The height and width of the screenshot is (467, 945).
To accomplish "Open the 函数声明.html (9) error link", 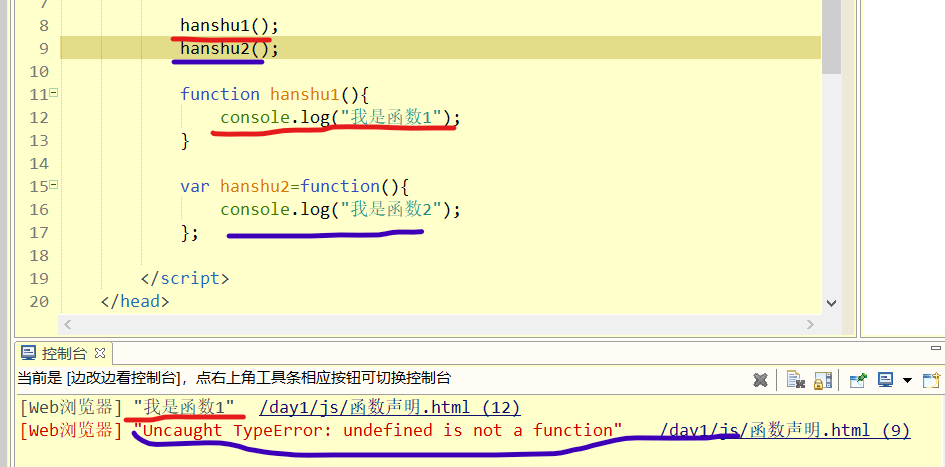I will coord(785,430).
